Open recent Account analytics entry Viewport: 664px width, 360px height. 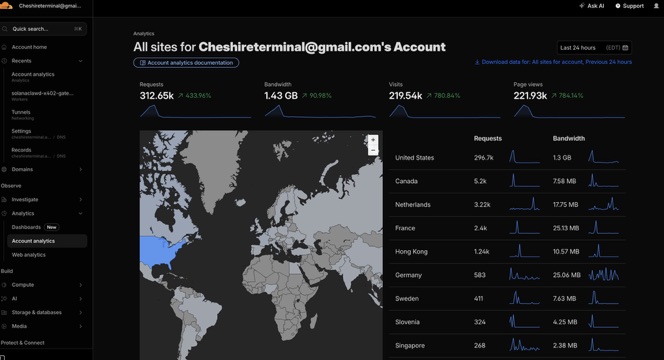tap(33, 77)
